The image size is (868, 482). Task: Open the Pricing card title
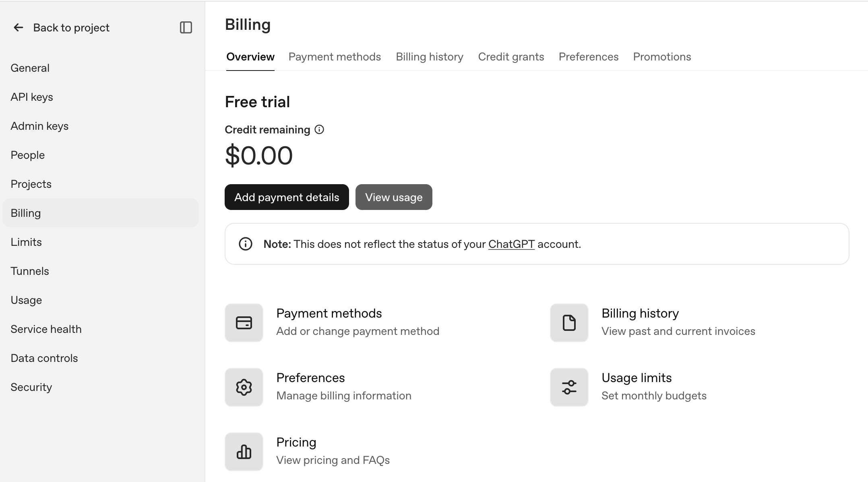point(296,442)
